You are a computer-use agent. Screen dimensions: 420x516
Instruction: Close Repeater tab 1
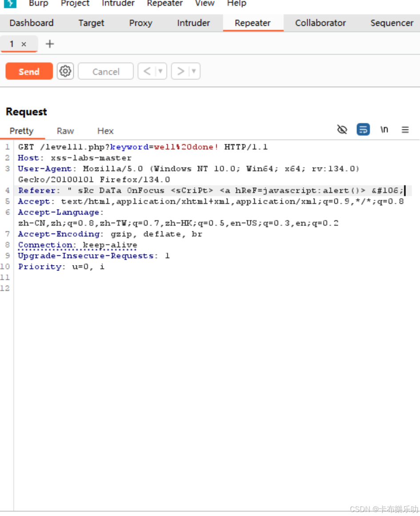pyautogui.click(x=24, y=44)
